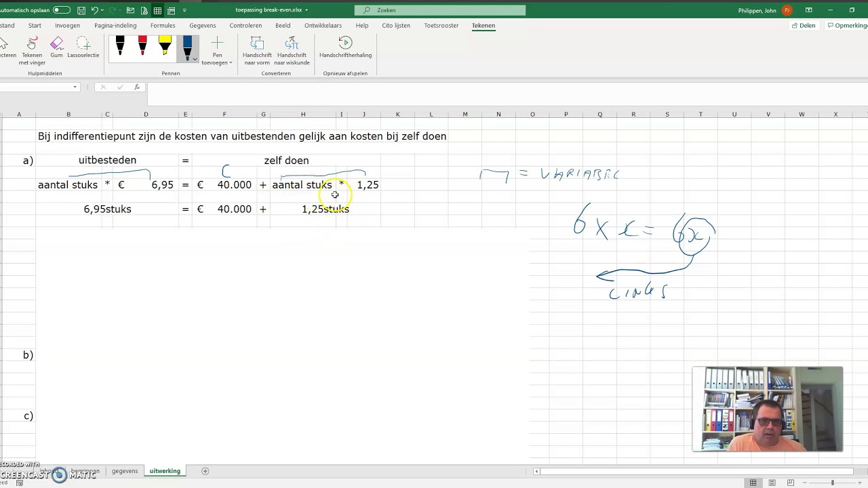Add a new sheet with plus icon
Viewport: 868px width, 488px height.
coord(205,471)
